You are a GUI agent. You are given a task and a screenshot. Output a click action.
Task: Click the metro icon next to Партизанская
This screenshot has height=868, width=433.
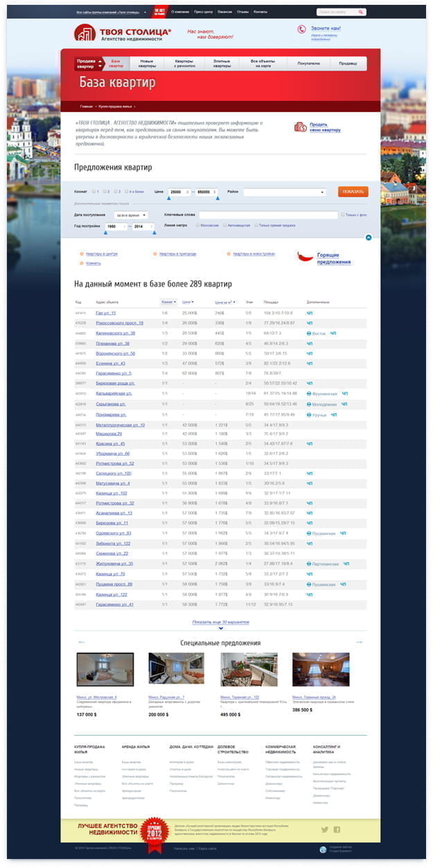coord(309,563)
